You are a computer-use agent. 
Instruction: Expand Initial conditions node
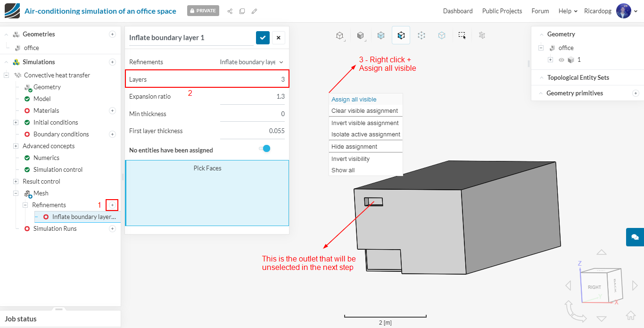coord(16,122)
